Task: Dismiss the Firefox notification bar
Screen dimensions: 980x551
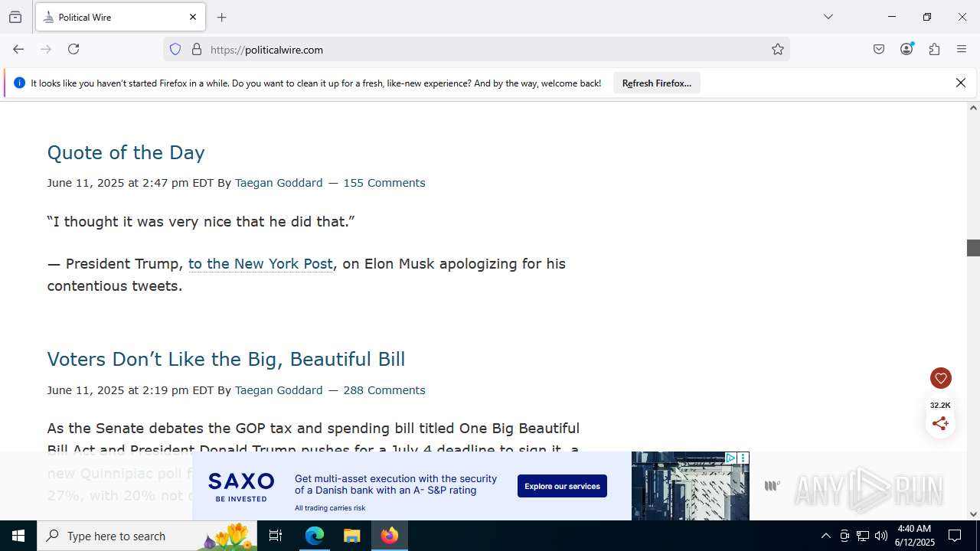Action: 961,83
